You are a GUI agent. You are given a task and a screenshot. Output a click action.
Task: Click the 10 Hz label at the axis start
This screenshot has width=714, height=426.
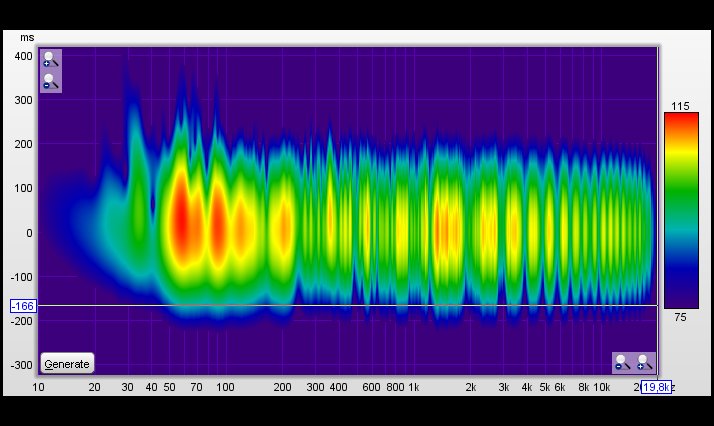coord(39,387)
